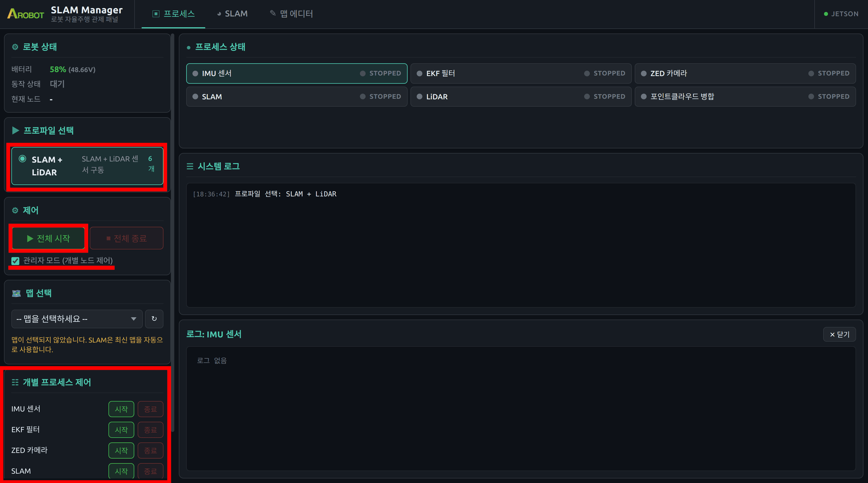Click the STOPPED indicator on ZED 카메라 card
This screenshot has height=483, width=868.
point(829,73)
